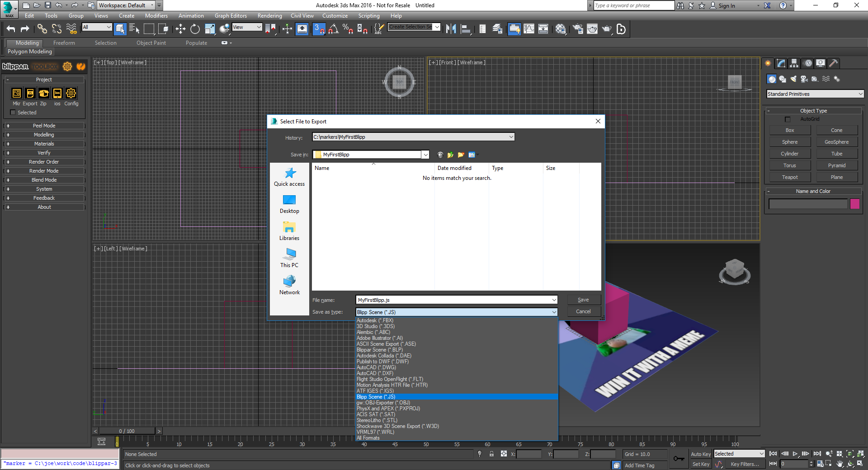Choose the Select and Move tool

[180, 29]
